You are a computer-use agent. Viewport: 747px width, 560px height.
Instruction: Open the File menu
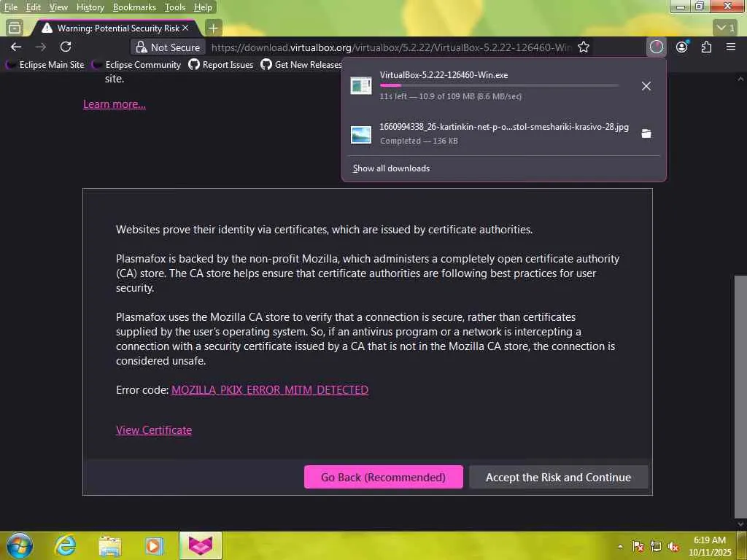(10, 7)
